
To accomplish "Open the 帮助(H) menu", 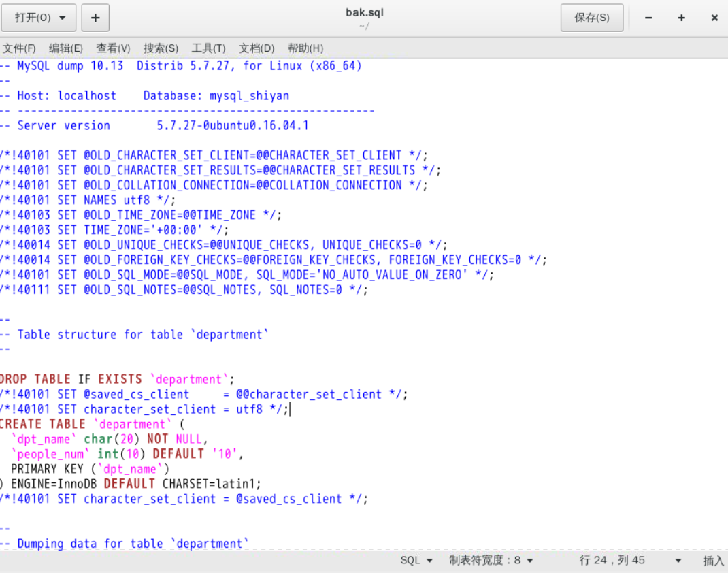I will pos(305,48).
